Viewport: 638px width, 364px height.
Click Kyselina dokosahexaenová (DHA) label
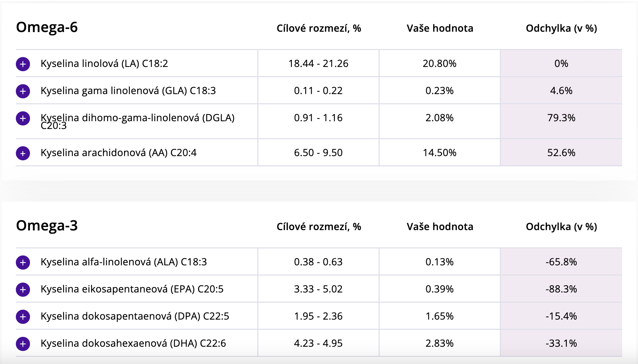[133, 343]
